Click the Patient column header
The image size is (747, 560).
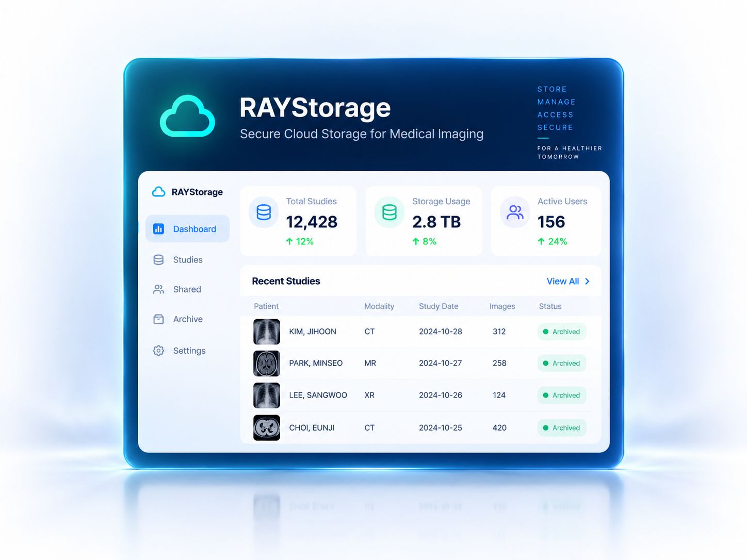tap(266, 306)
